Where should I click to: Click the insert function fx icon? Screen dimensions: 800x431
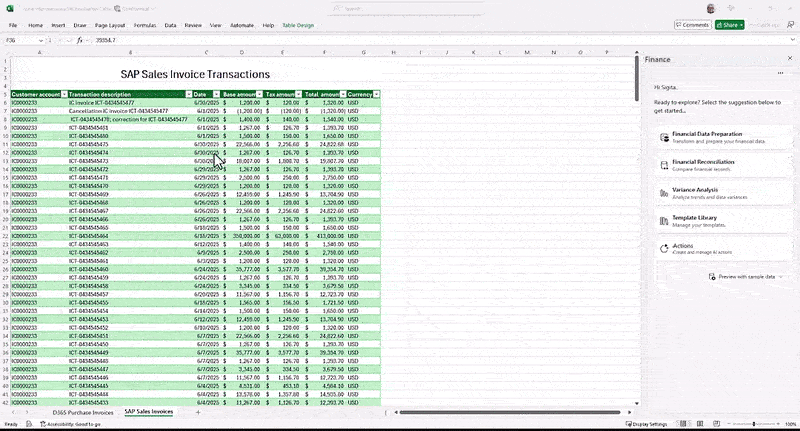(79, 40)
